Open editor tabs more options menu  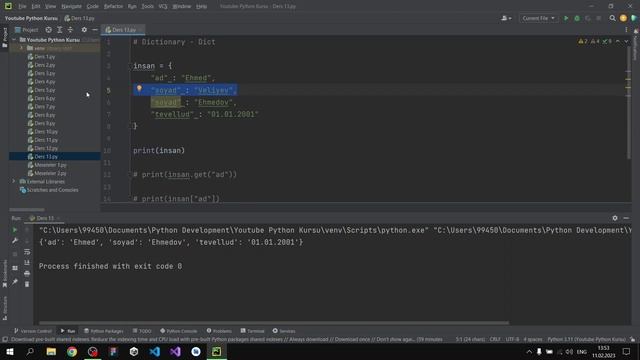[626, 30]
